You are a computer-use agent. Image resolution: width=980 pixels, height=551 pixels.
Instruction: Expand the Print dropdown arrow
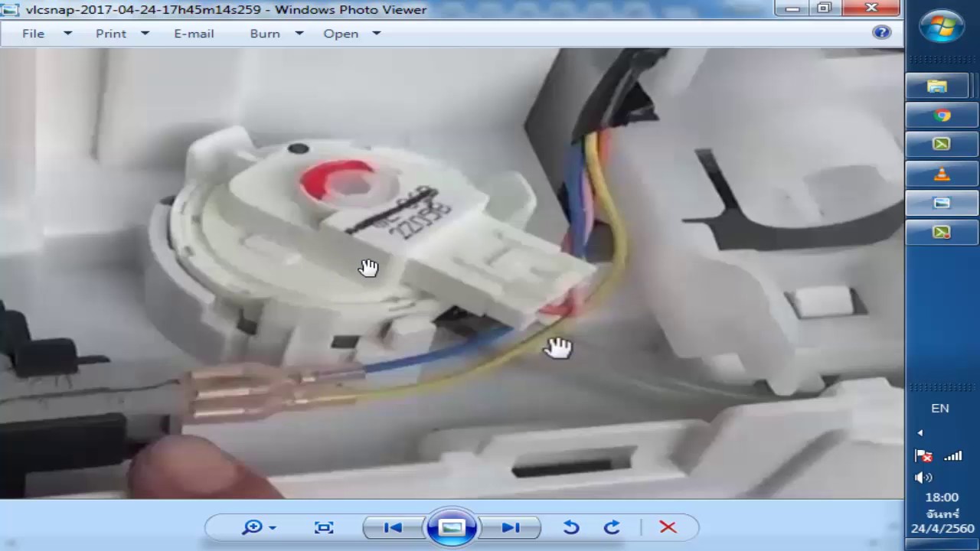click(145, 34)
